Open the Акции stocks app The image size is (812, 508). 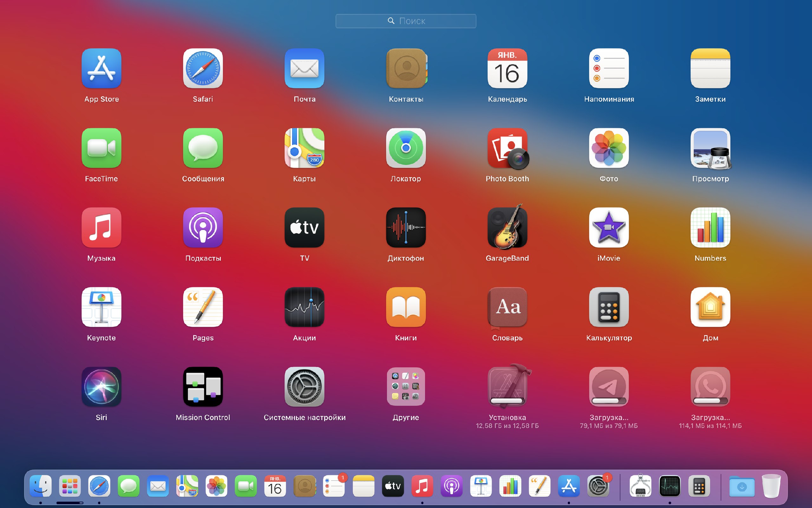tap(304, 307)
